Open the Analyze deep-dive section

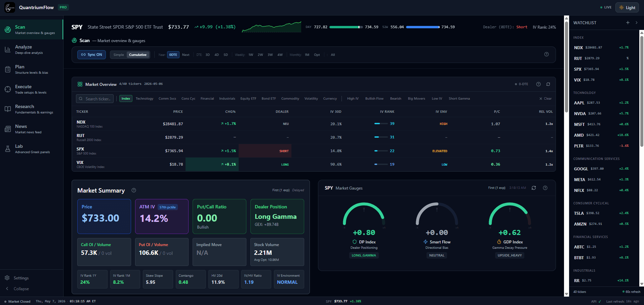tap(31, 49)
